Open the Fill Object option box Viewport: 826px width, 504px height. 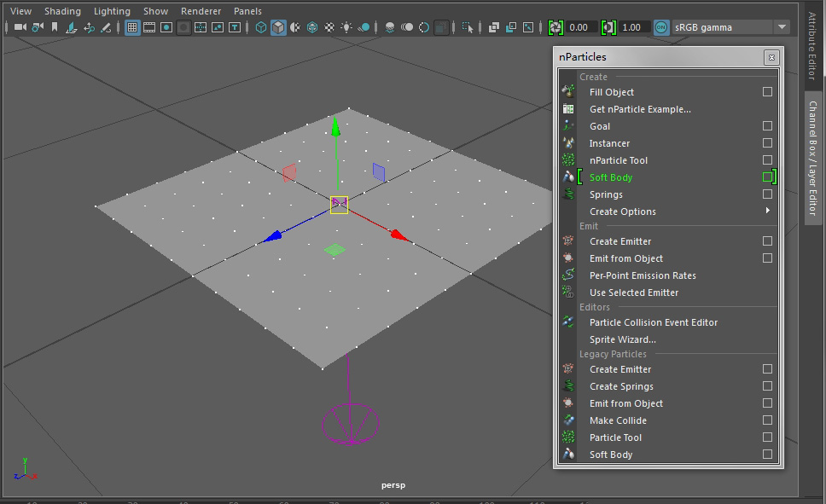click(x=767, y=92)
